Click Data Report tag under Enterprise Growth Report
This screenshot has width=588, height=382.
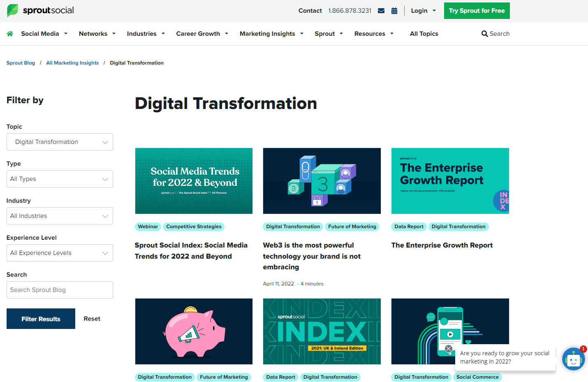[x=409, y=227]
